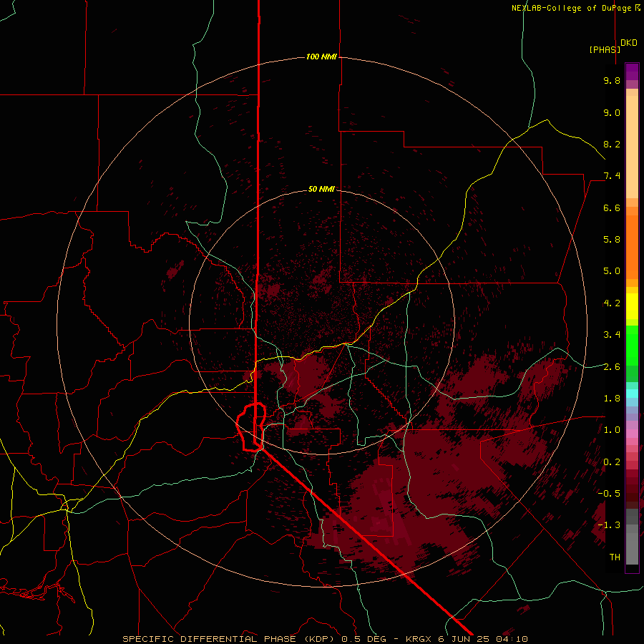Click the 1.0 legend value
Image resolution: width=644 pixels, height=644 pixels.
pyautogui.click(x=612, y=430)
